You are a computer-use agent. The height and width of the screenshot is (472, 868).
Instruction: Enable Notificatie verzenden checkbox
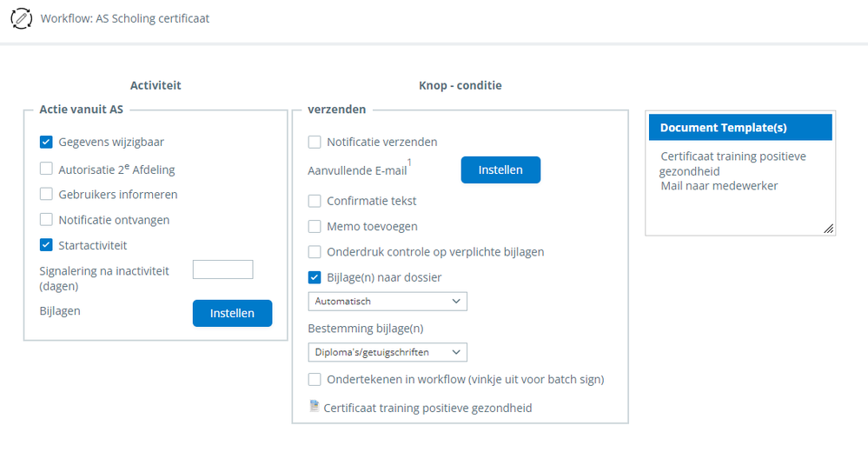(x=315, y=143)
